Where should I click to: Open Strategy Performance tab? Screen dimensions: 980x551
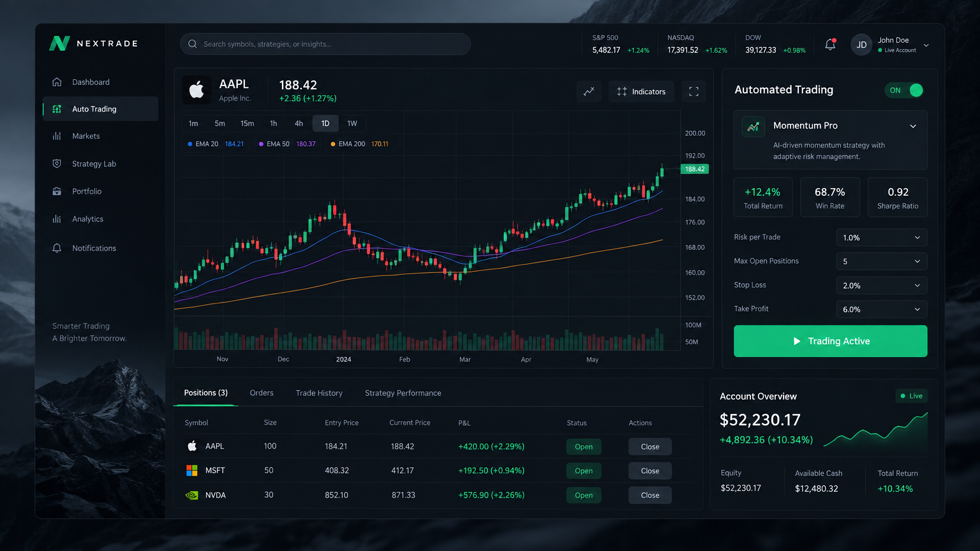click(x=403, y=393)
